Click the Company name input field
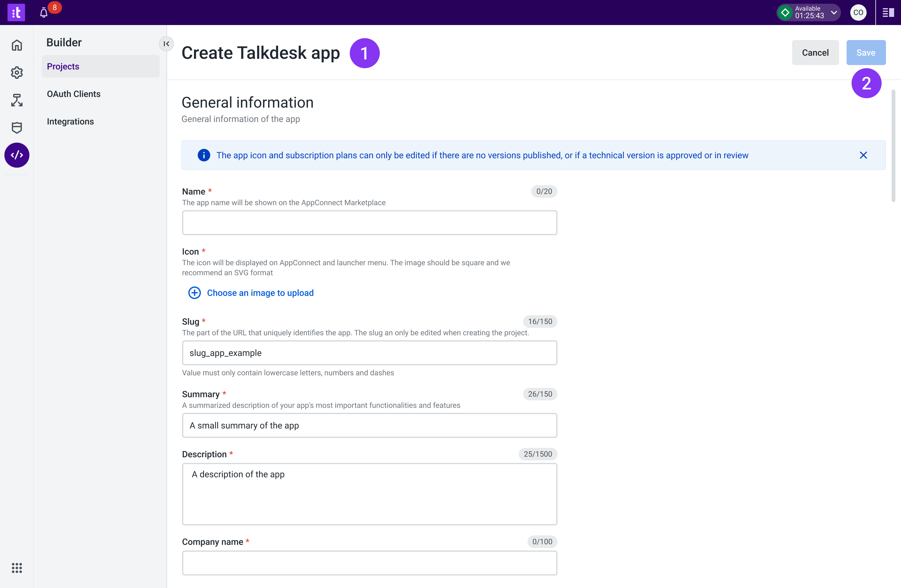This screenshot has width=901, height=588. click(x=369, y=563)
